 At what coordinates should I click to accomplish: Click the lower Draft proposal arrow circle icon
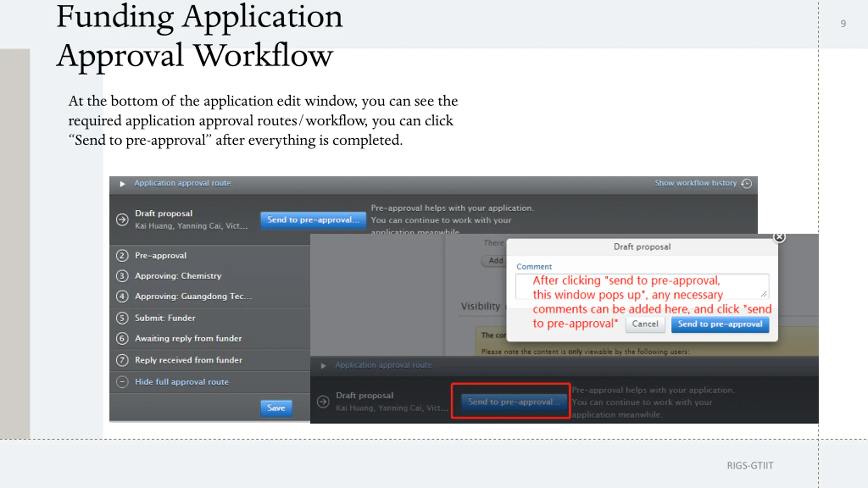point(323,402)
